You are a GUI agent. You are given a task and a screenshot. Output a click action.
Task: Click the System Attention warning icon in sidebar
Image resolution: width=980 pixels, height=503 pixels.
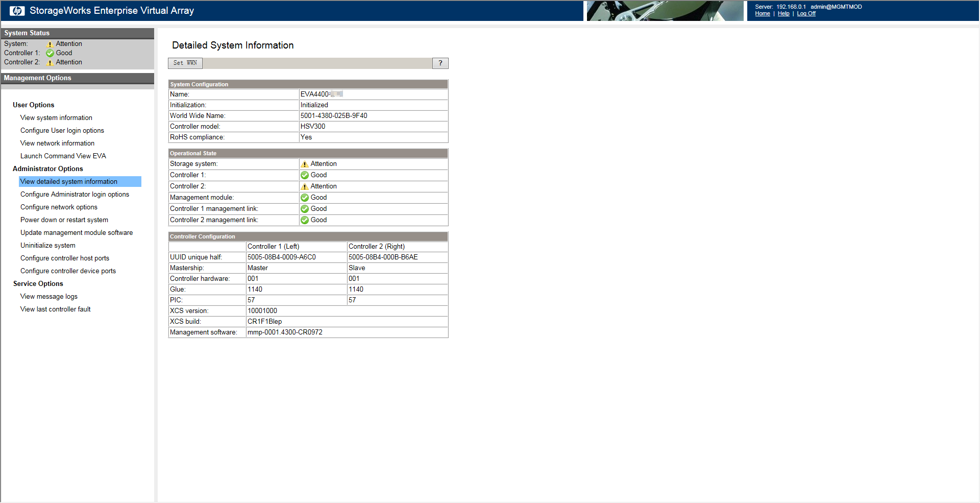(50, 44)
